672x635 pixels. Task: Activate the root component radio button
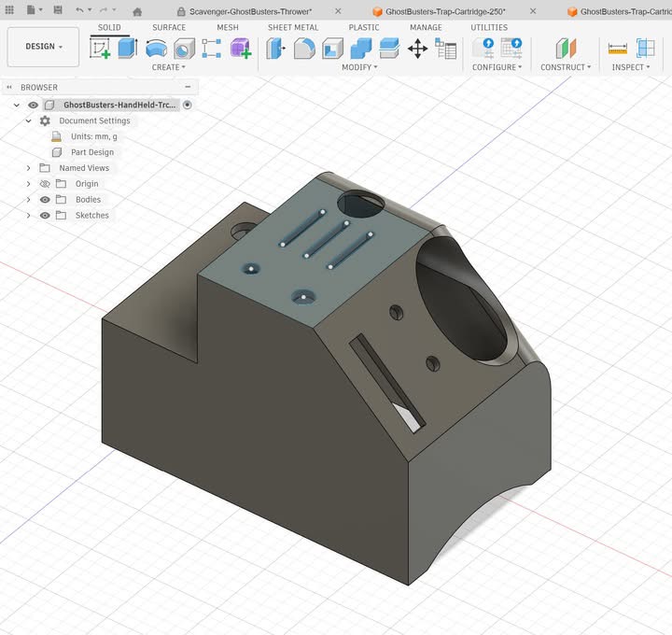(188, 106)
